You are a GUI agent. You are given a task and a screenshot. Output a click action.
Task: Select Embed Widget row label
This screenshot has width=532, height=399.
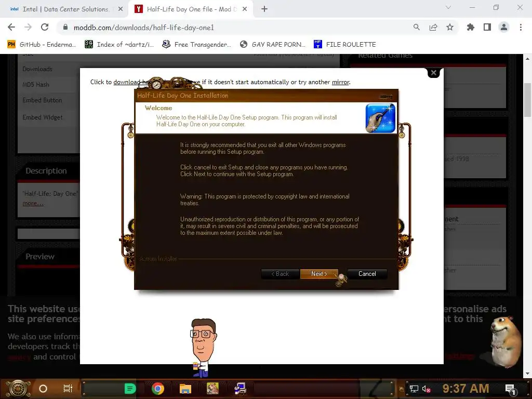coord(43,117)
